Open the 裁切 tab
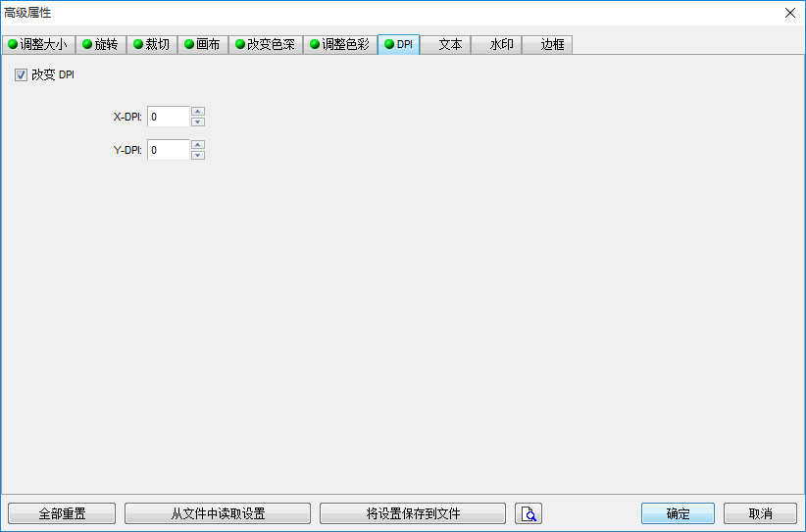Screen dimensions: 806x532 click(152, 45)
